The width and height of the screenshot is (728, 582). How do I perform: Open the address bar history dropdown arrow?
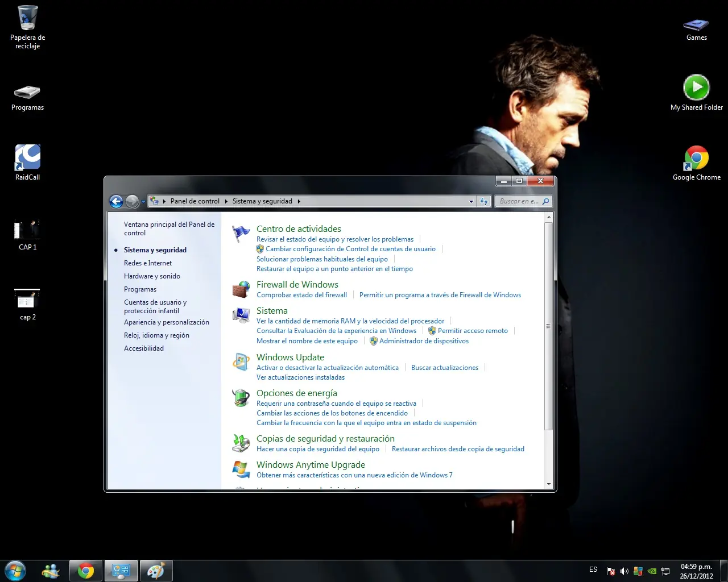(471, 201)
